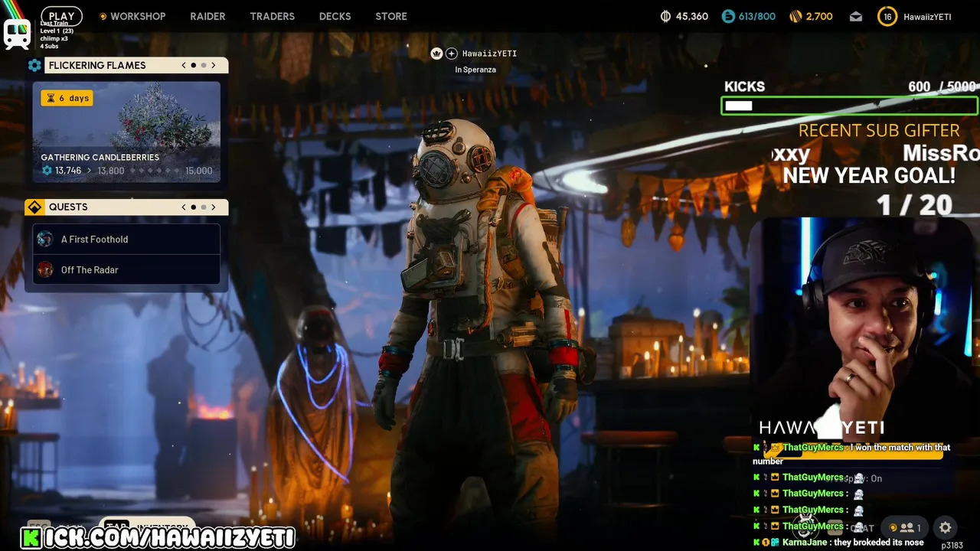Open the TRADERS tab

point(272,16)
